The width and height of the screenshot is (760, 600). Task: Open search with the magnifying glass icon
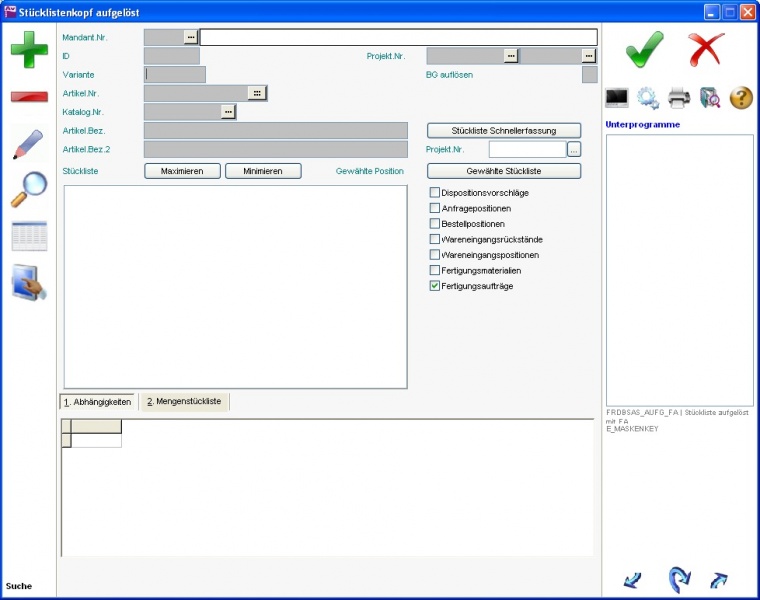click(28, 190)
